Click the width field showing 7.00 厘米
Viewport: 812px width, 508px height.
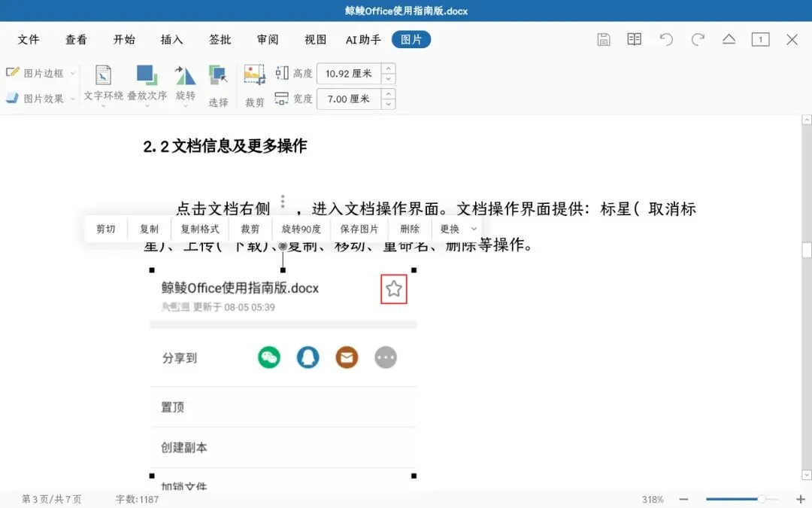coord(349,99)
